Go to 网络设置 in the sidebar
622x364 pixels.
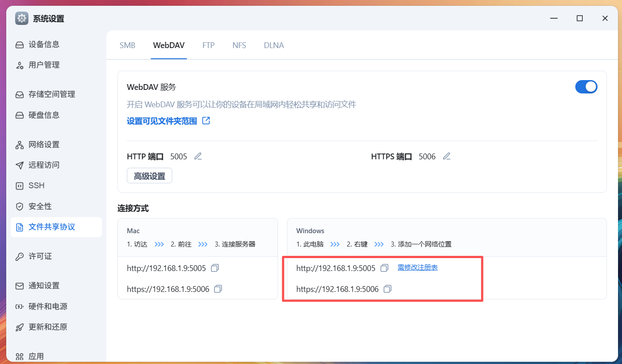pyautogui.click(x=44, y=145)
